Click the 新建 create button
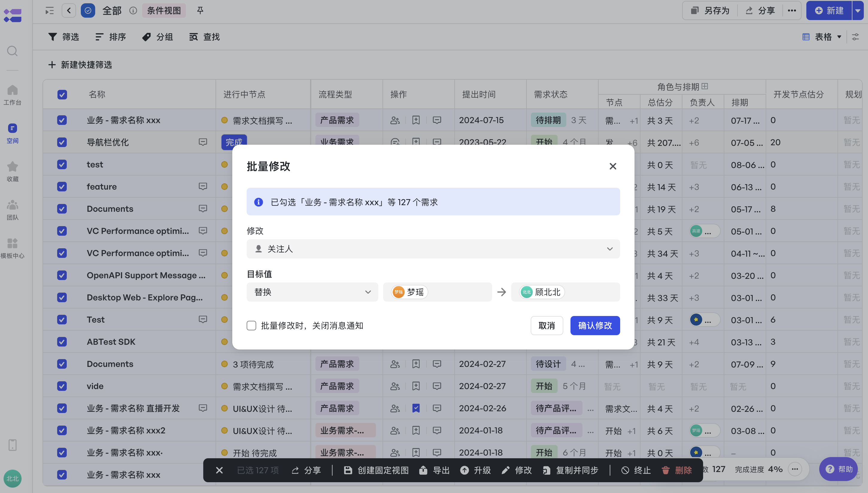The height and width of the screenshot is (493, 868). [829, 10]
